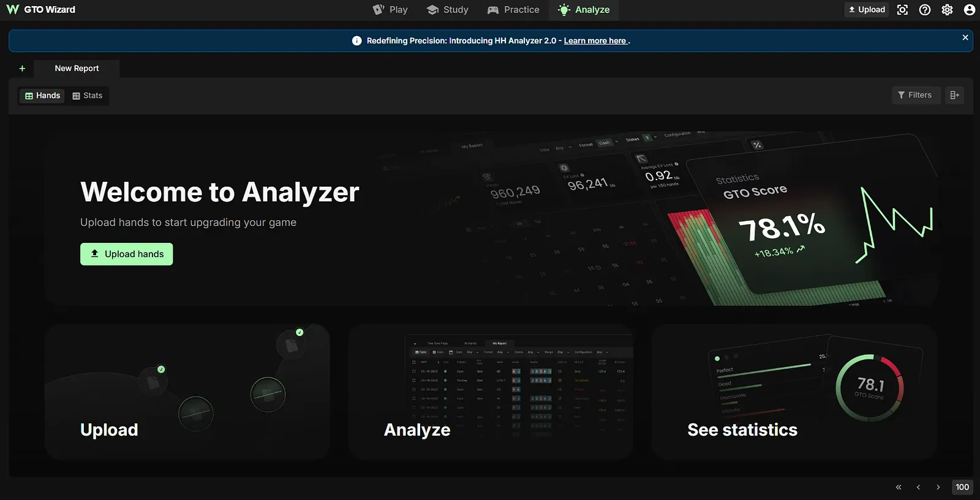
Task: Follow the Learn more here link
Action: click(x=595, y=41)
